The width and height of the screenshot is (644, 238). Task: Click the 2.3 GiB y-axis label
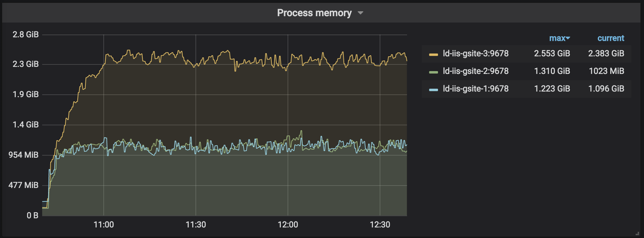[x=26, y=64]
